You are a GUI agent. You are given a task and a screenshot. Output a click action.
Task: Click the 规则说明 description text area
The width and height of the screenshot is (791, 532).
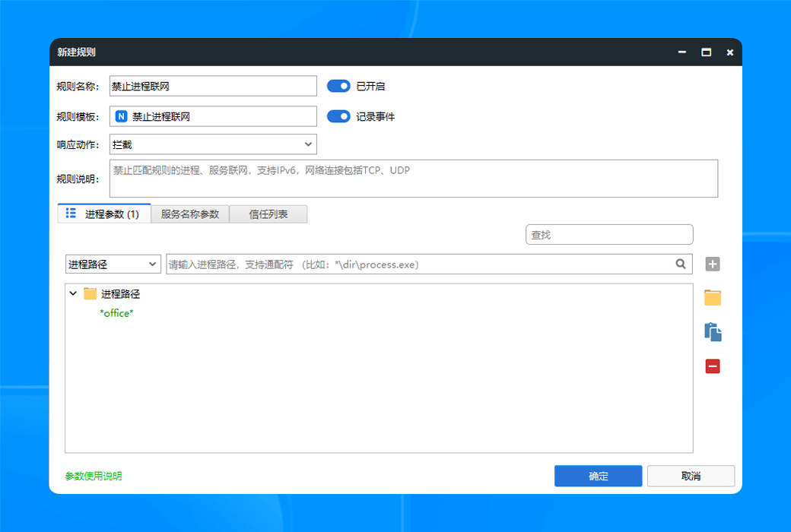414,179
